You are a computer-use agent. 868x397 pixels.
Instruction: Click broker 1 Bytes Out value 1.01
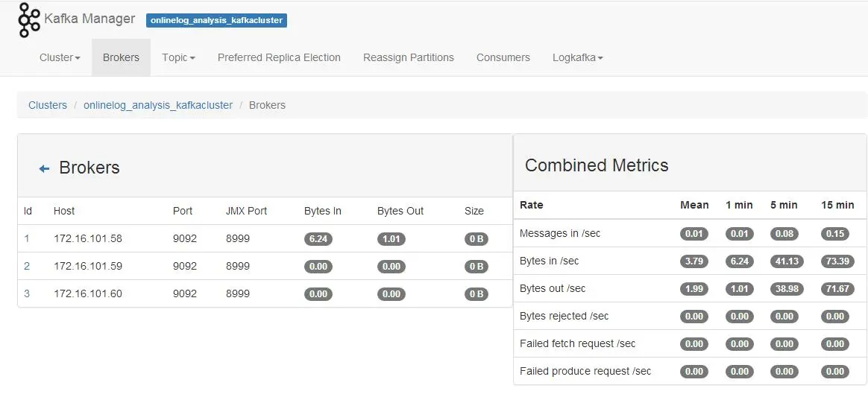tap(391, 239)
